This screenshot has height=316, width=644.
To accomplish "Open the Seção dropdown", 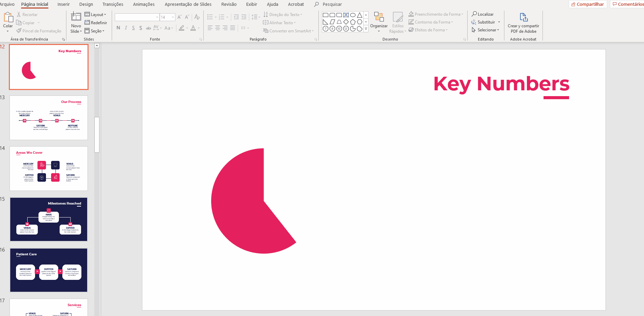I will coord(94,31).
